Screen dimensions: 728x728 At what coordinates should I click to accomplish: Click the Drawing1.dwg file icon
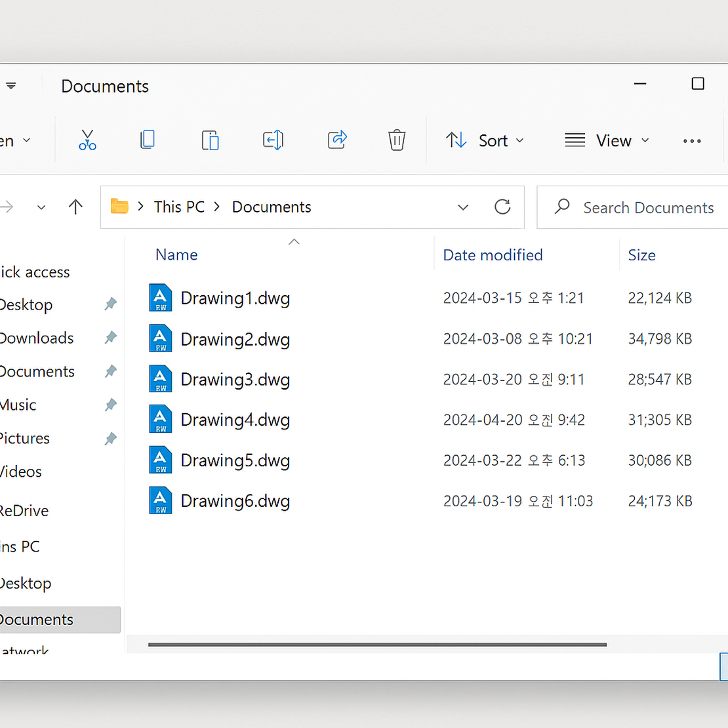tap(161, 298)
